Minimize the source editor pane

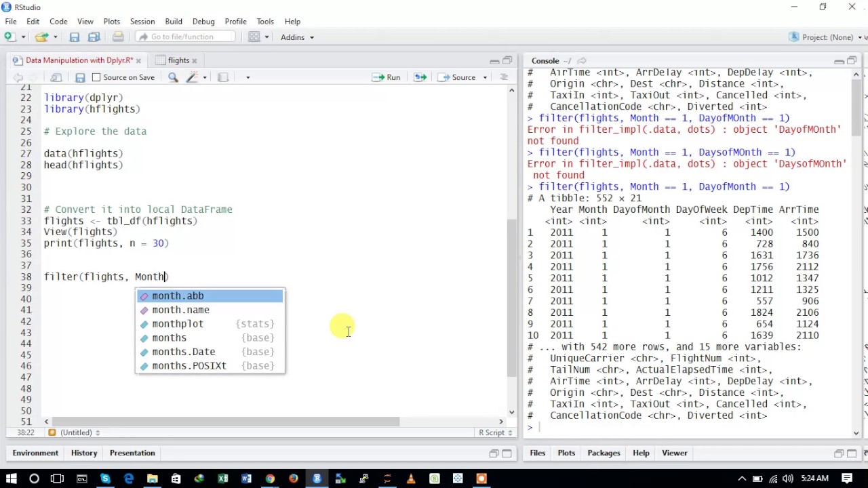[x=494, y=61]
